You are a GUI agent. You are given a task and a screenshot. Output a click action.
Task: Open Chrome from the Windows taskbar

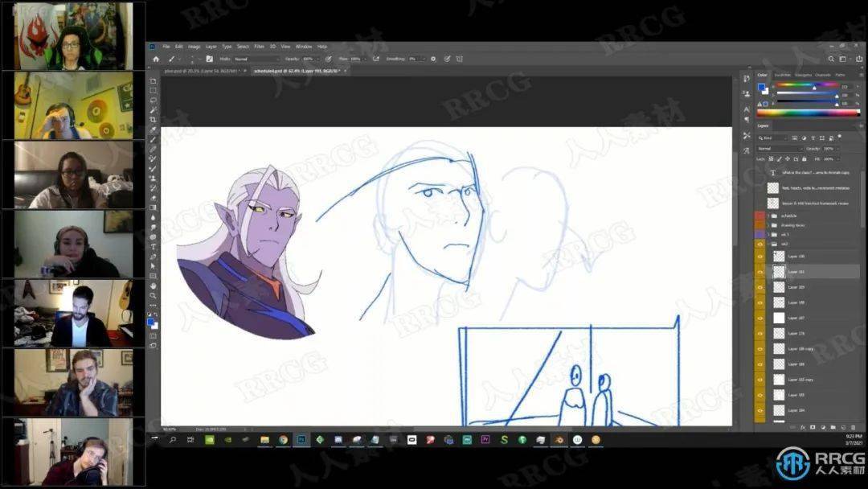click(284, 440)
